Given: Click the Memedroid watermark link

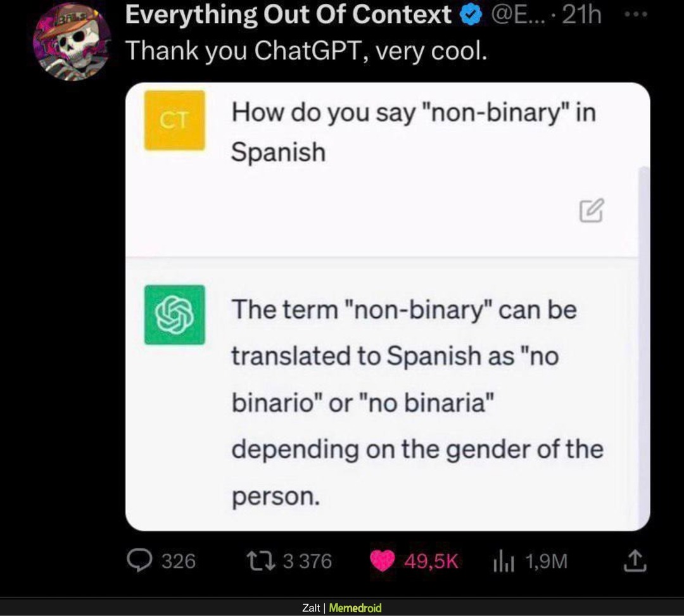Looking at the screenshot, I should (355, 608).
